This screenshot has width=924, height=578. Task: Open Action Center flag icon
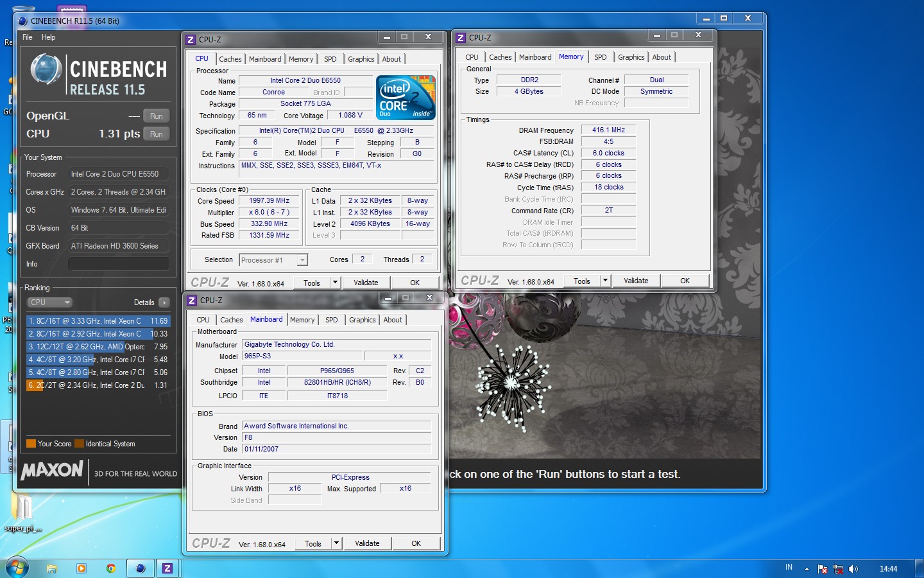(x=823, y=569)
